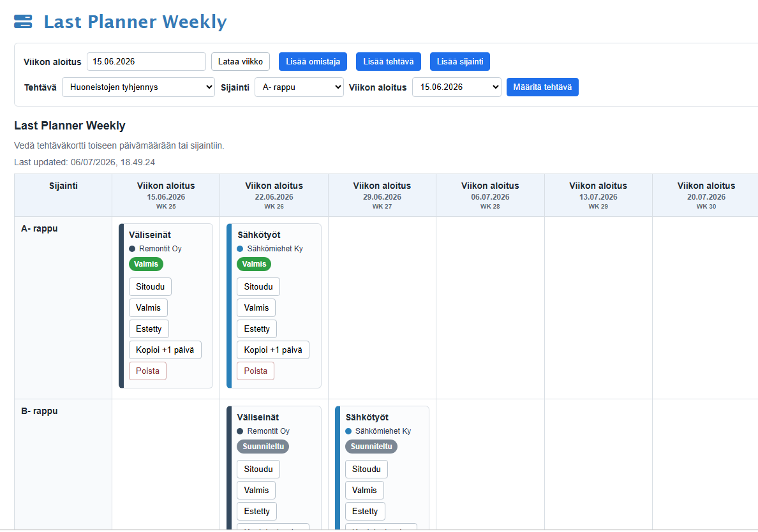Click blue owner dot beside A-rappu Sähkömiehet Ky
The image size is (758, 532).
tap(240, 249)
